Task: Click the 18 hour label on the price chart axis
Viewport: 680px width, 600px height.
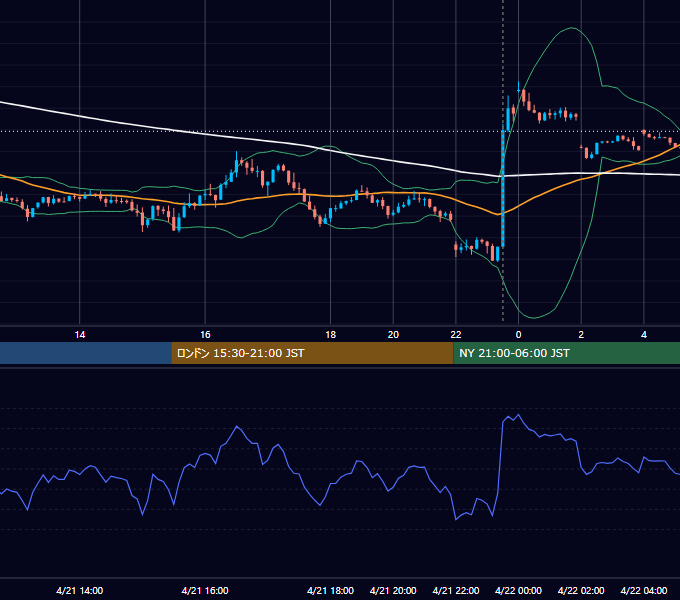Action: click(330, 335)
